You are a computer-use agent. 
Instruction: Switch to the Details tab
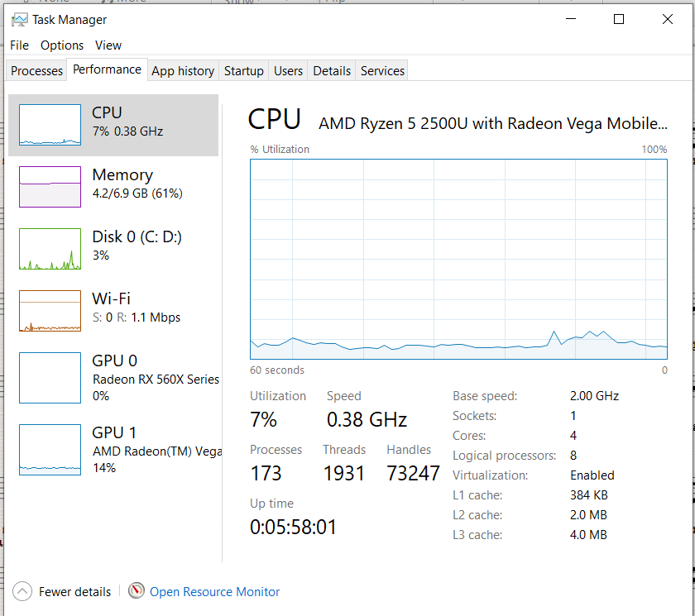[x=332, y=71]
